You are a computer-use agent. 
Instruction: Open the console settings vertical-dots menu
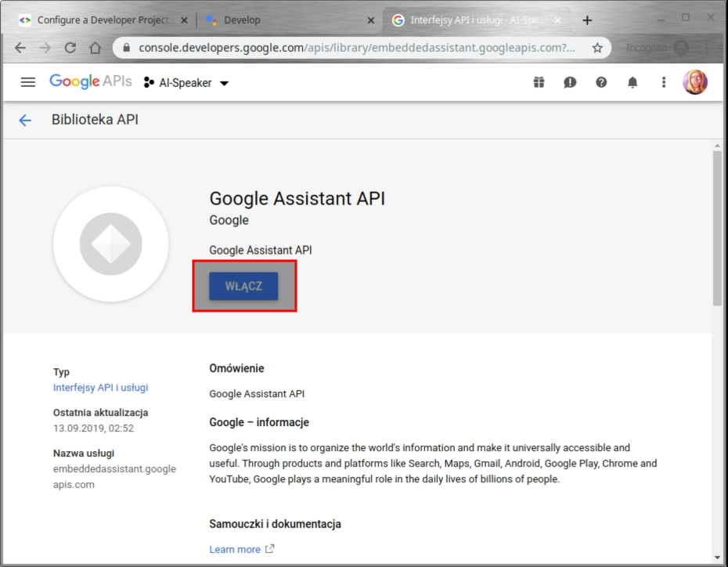[664, 83]
